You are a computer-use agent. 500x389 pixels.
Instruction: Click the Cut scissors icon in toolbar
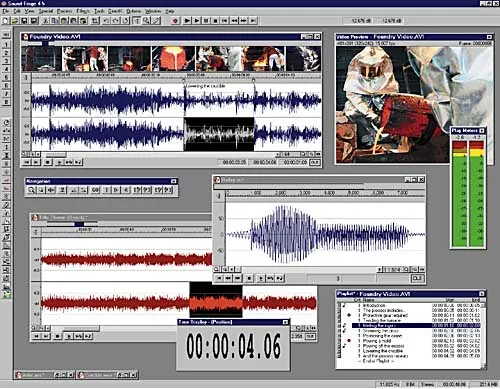coord(45,21)
